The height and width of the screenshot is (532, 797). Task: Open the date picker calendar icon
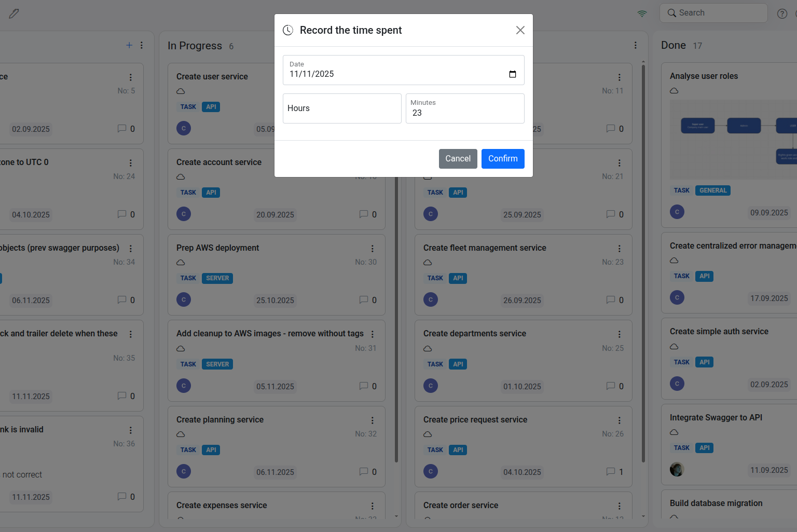tap(512, 74)
